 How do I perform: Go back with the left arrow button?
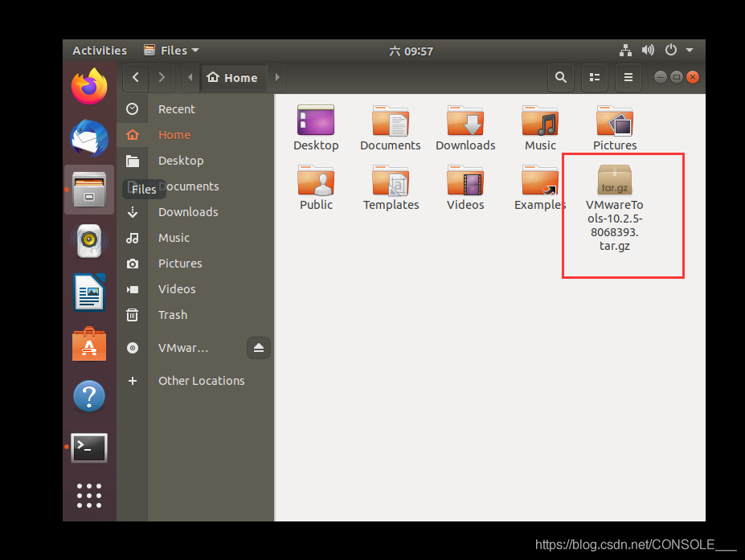pyautogui.click(x=136, y=77)
